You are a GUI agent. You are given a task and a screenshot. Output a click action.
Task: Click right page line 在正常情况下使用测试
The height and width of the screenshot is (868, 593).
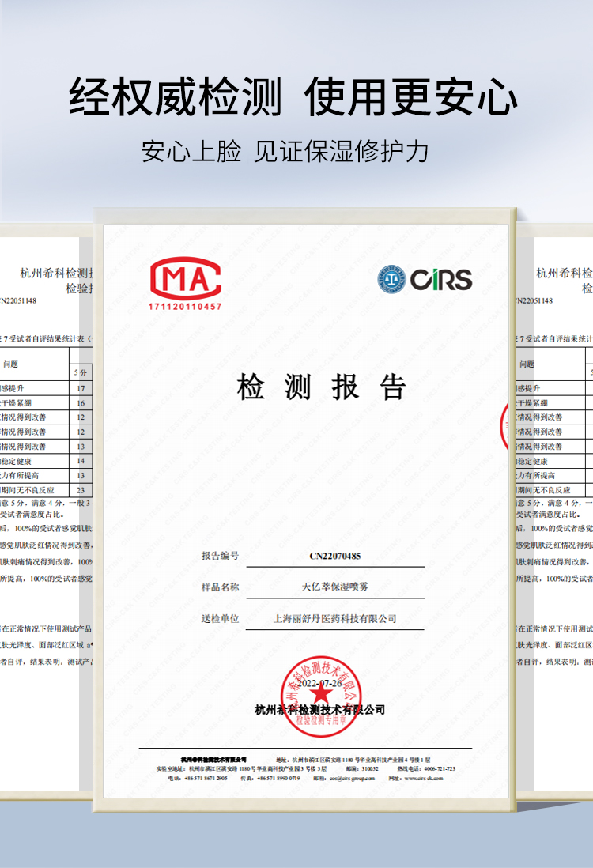(x=554, y=628)
